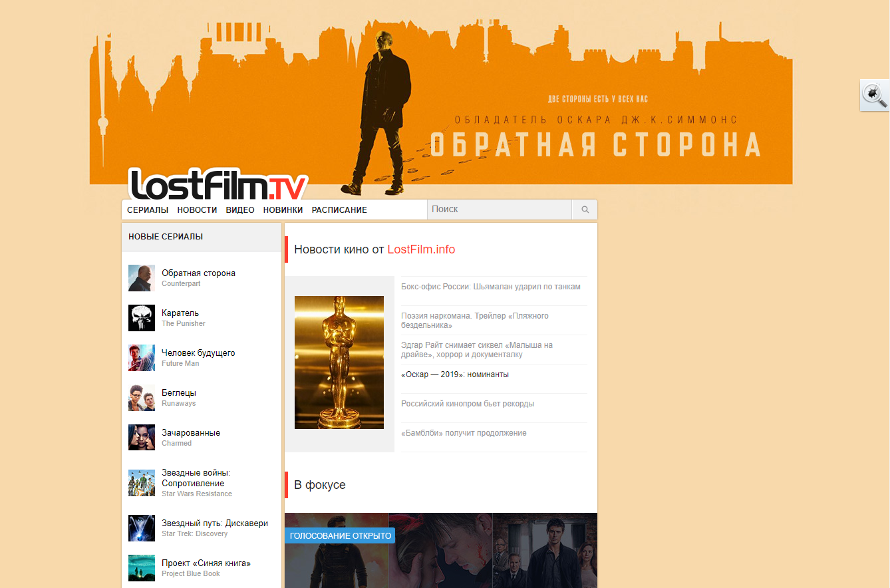The width and height of the screenshot is (890, 588).
Task: Open news about Пляжного бездельника trailer
Action: coord(475,321)
